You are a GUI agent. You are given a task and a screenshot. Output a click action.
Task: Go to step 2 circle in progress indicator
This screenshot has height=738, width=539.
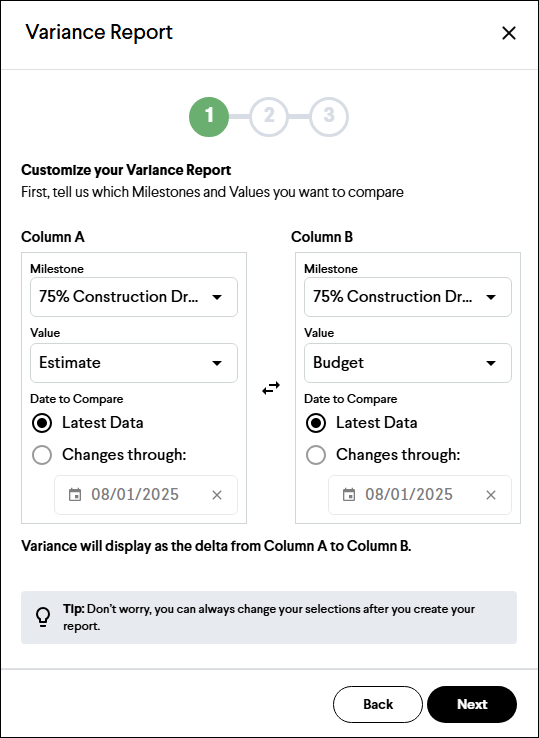pos(269,116)
